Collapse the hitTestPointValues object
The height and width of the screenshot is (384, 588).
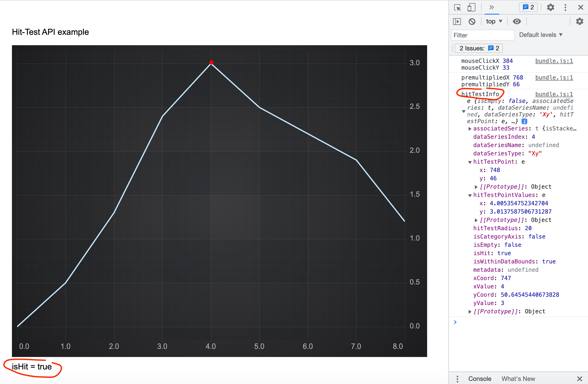pos(470,195)
